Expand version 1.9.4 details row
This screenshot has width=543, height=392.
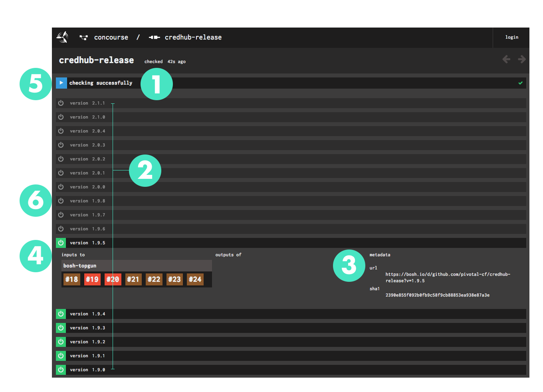pyautogui.click(x=279, y=314)
